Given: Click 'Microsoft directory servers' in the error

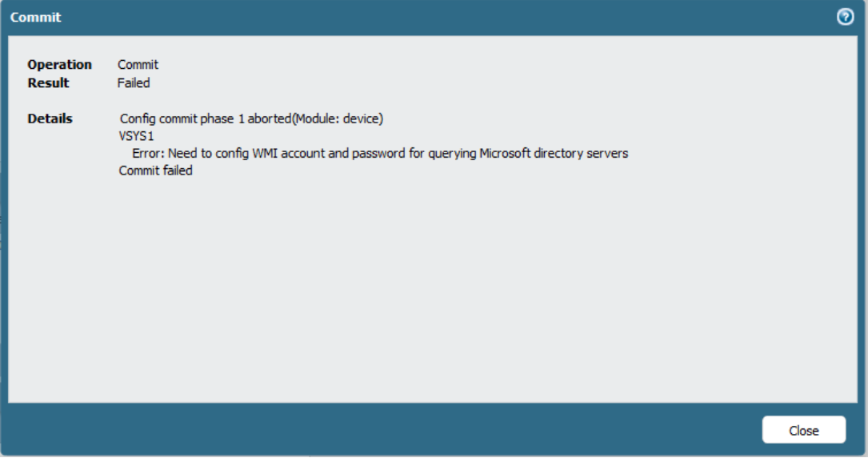Looking at the screenshot, I should [554, 153].
